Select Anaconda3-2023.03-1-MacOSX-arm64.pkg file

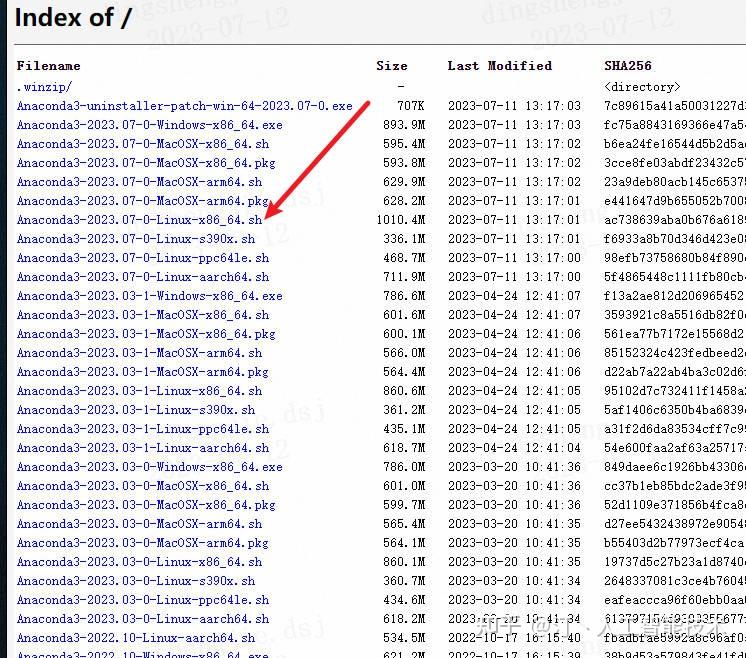(x=143, y=372)
